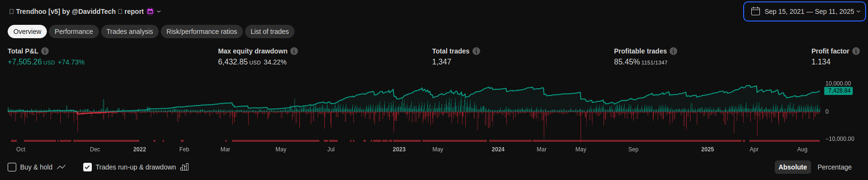Image resolution: width=868 pixels, height=180 pixels.
Task: Open the Performance tab
Action: (x=74, y=32)
